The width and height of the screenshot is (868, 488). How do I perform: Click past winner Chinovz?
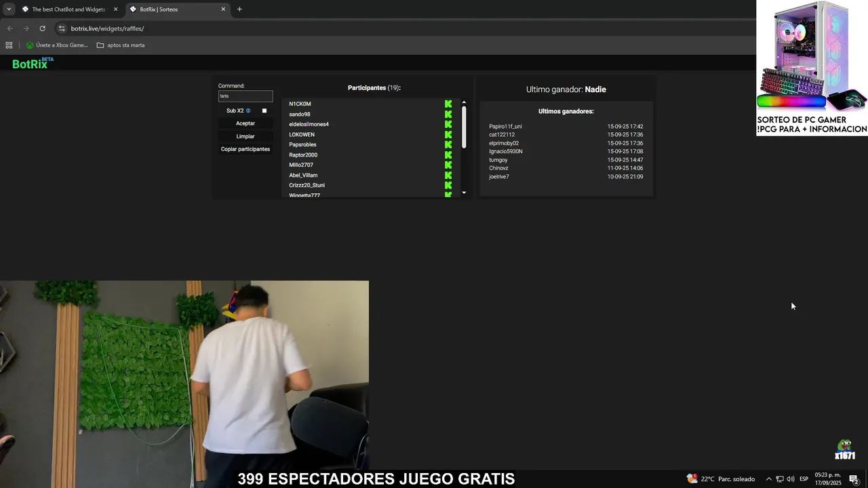click(498, 168)
